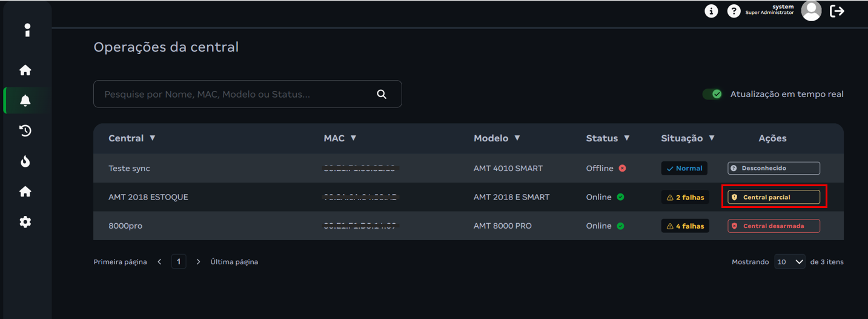Click the Central parcial action button
Screen dimensions: 868x319
pyautogui.click(x=774, y=197)
